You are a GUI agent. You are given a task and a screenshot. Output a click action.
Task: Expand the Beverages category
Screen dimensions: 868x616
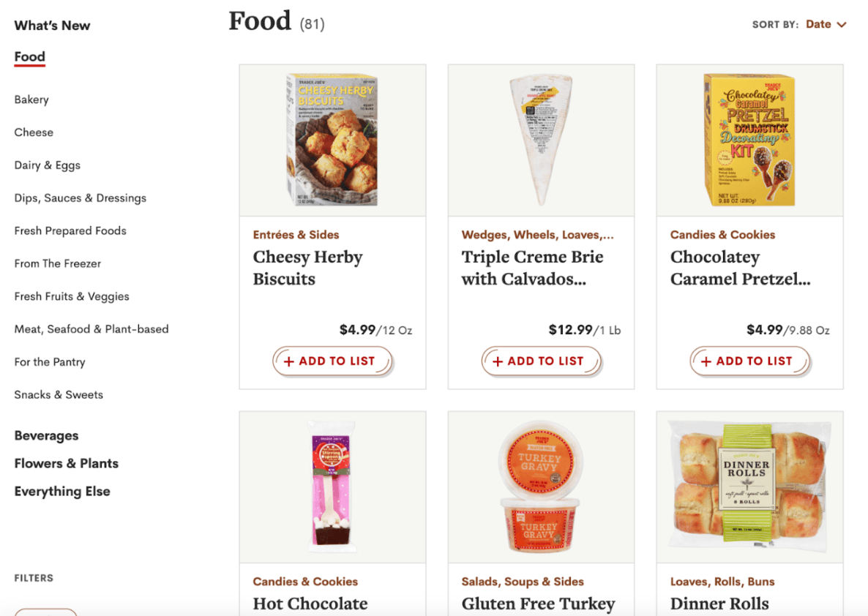[46, 436]
